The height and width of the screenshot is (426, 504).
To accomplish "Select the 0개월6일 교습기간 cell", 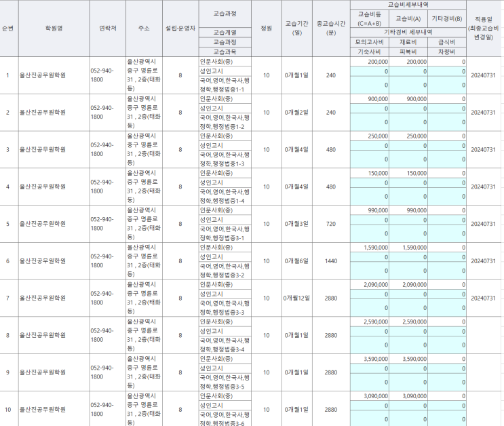I will coord(296,261).
